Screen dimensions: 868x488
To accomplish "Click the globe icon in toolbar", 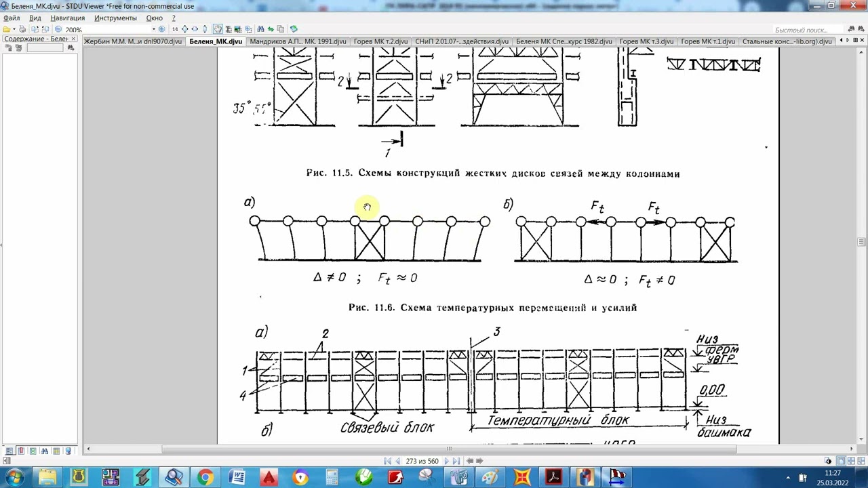I will [294, 29].
